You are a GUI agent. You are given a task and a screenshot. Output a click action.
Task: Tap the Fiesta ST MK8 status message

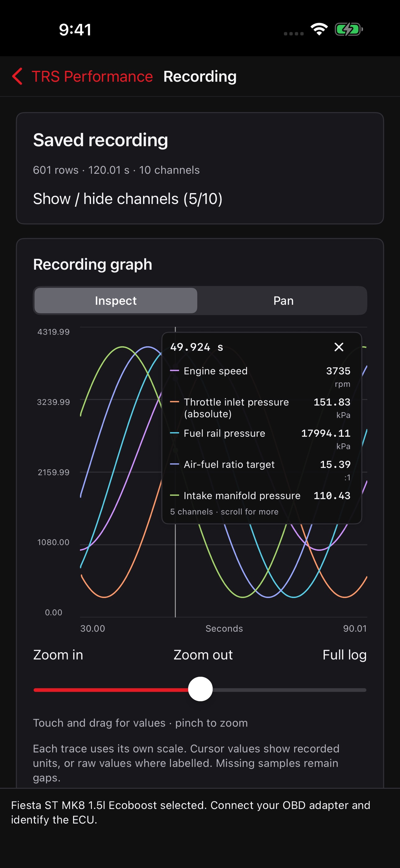coord(191,812)
